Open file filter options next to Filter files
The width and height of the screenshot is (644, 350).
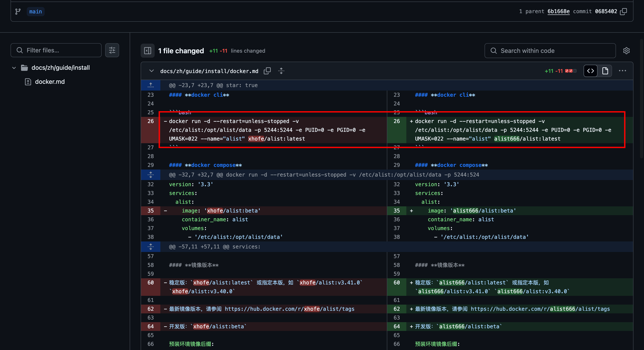112,50
